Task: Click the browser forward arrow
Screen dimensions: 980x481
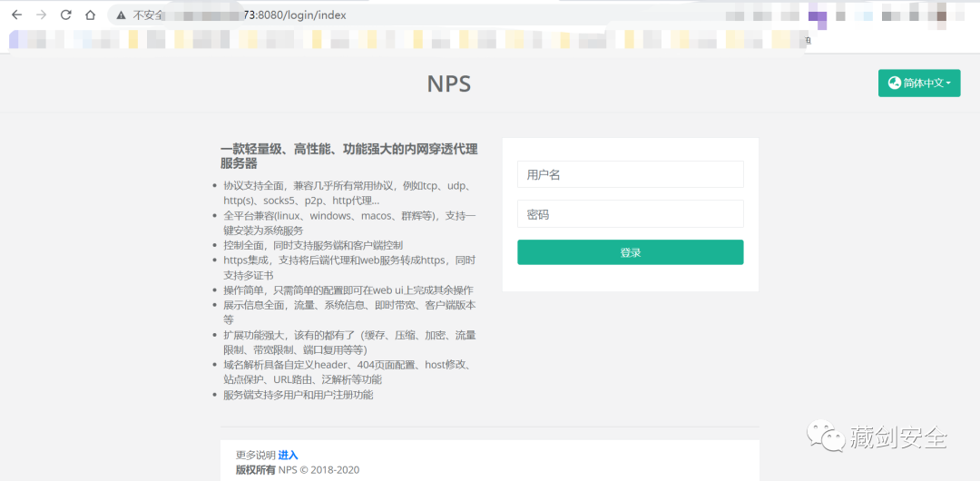Action: coord(41,15)
